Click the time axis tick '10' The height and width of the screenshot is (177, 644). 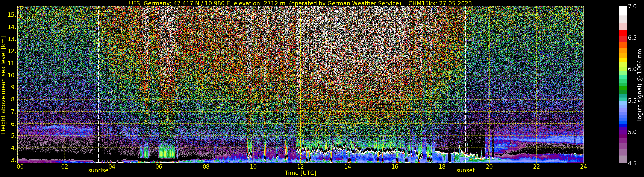point(253,166)
